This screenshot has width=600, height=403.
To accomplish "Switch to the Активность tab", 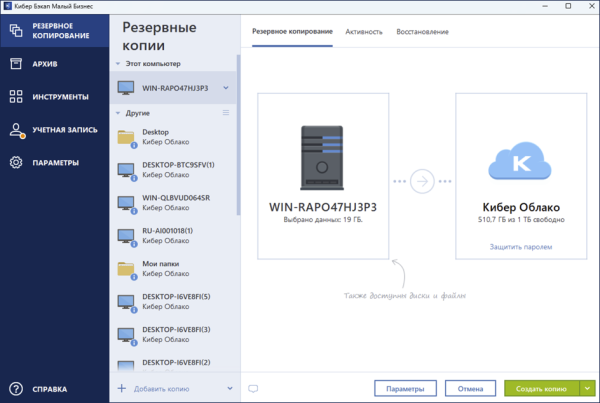I will click(x=364, y=32).
